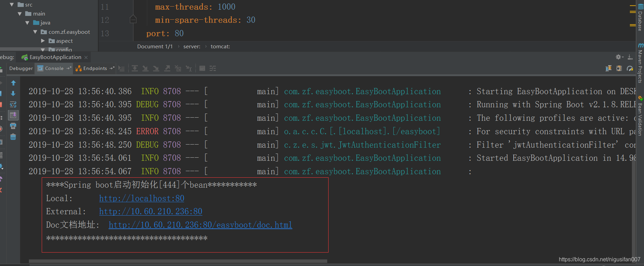Screen dimensions: 644x266
Task: Switch to the Console tab
Action: (54, 68)
